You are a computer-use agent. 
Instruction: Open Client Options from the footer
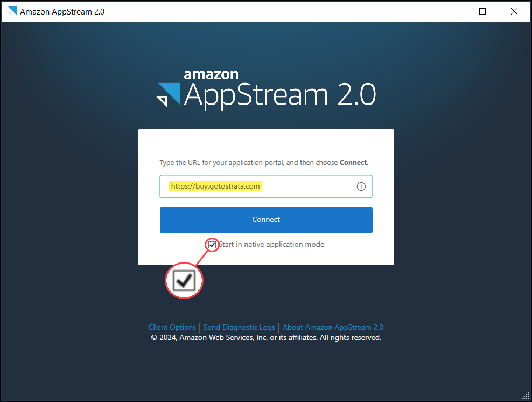172,327
